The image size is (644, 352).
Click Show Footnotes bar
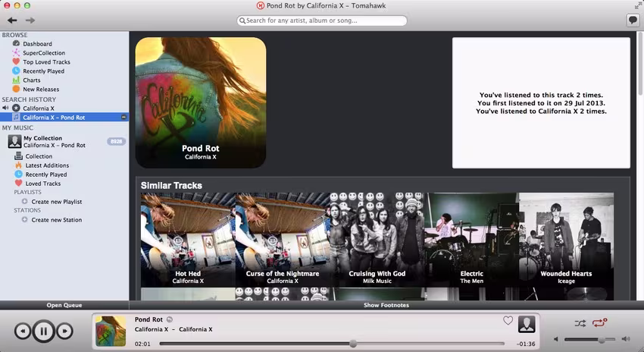click(x=386, y=305)
